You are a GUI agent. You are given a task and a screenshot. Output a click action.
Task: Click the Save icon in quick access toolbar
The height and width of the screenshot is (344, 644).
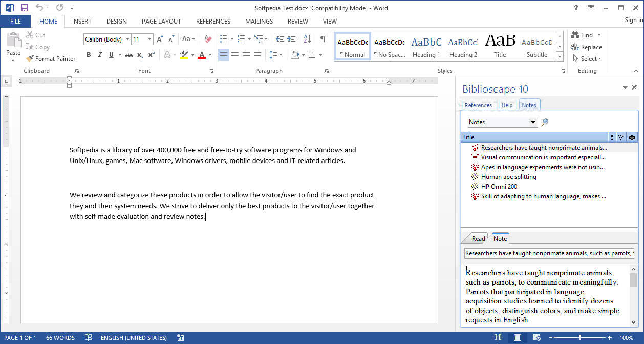click(25, 8)
